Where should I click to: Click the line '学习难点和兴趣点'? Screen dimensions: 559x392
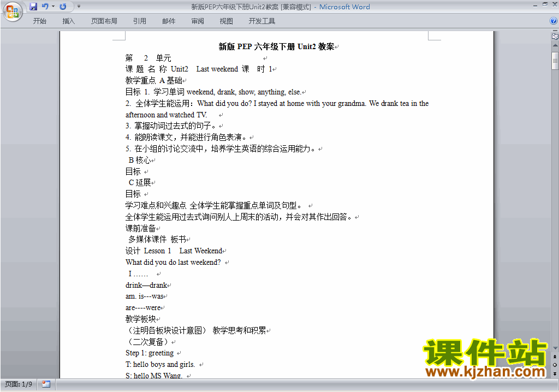(x=156, y=205)
